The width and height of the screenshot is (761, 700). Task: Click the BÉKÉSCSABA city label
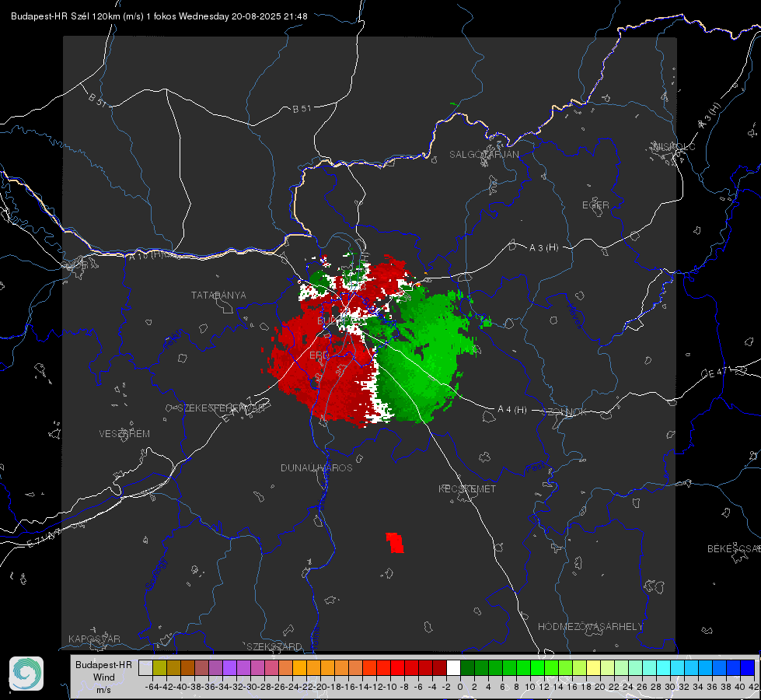(734, 548)
